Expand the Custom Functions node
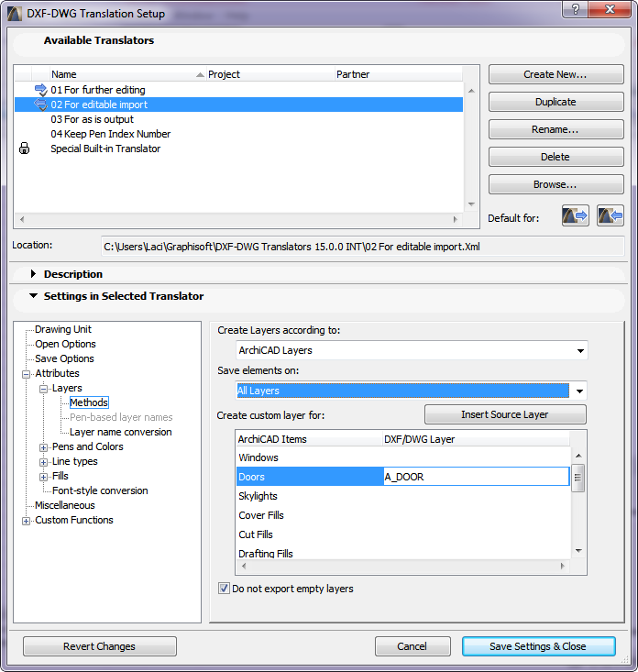The width and height of the screenshot is (638, 672). [x=27, y=521]
